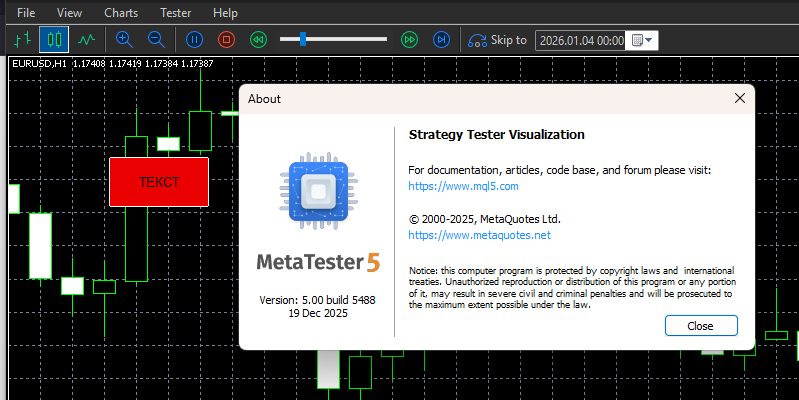
Task: Open the Skip to calendar dropdown
Action: [x=642, y=40]
